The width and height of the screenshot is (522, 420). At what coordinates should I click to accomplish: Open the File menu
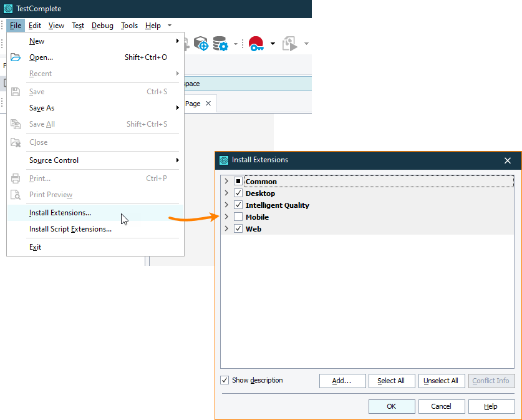click(16, 26)
